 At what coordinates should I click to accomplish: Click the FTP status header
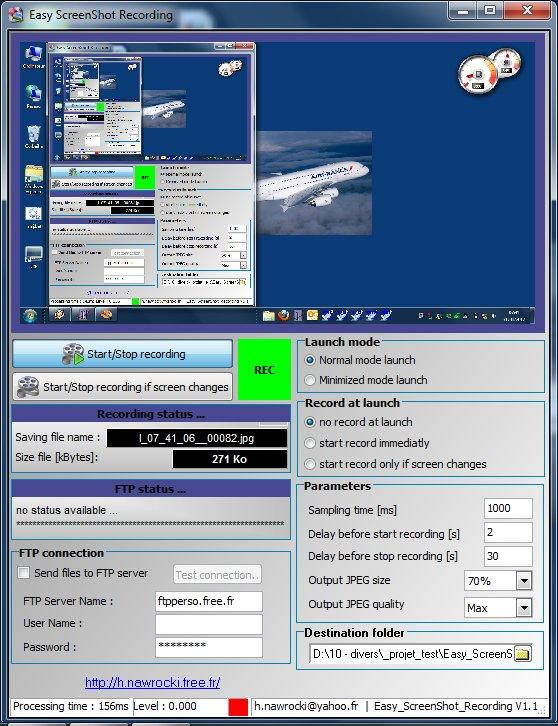pyautogui.click(x=151, y=489)
